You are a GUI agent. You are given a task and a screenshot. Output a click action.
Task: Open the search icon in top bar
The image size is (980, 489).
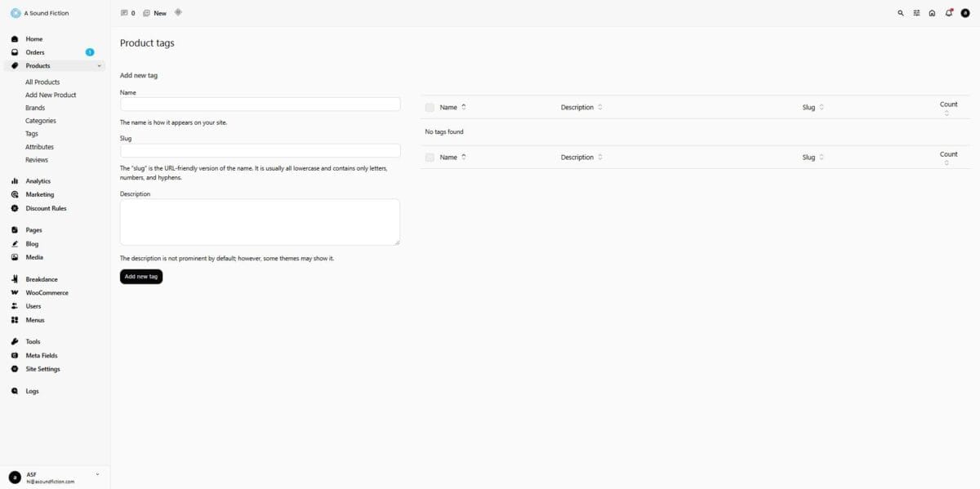[x=901, y=13]
